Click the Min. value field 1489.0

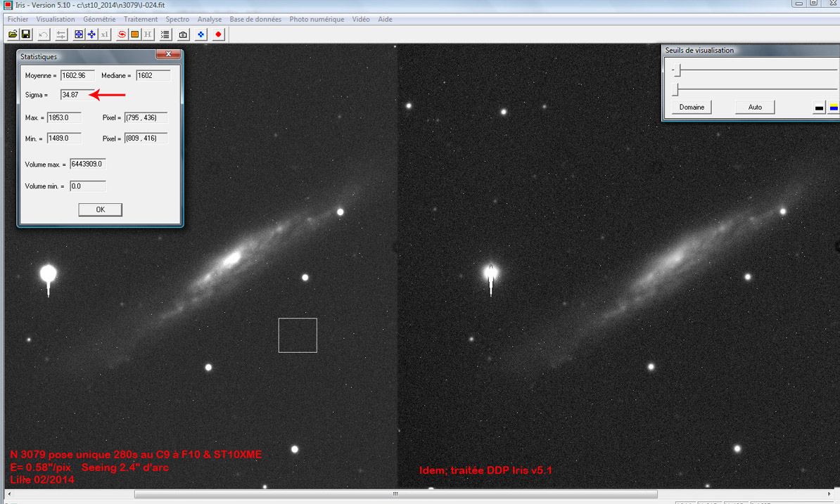64,138
